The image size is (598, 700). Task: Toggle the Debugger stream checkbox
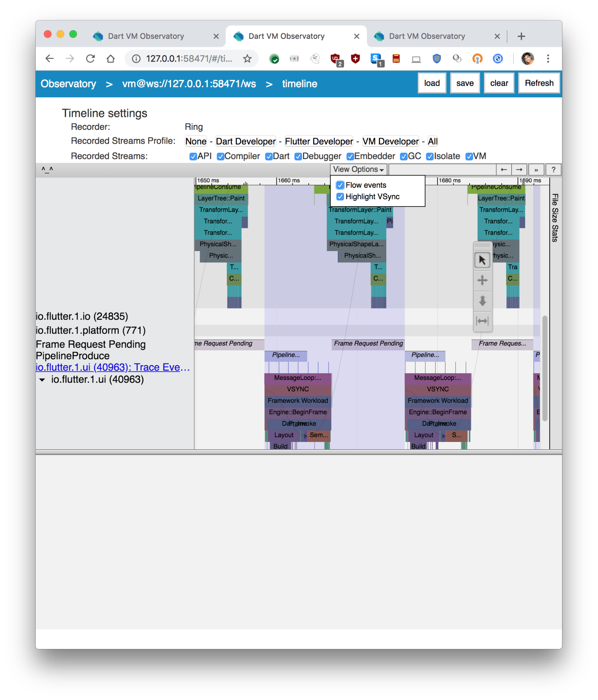point(298,156)
